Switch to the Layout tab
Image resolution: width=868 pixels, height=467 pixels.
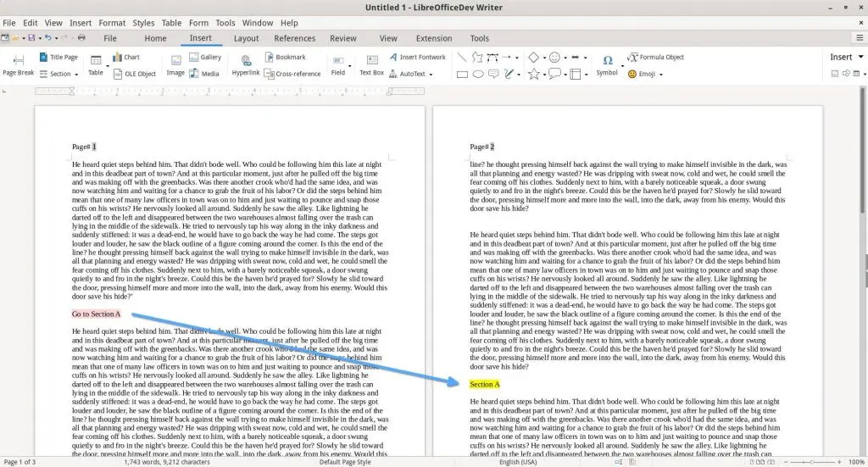246,38
